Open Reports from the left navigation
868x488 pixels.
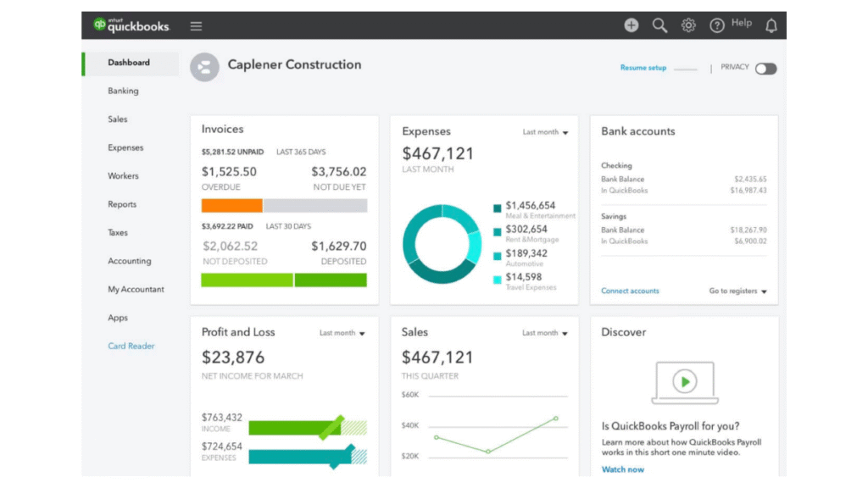coord(122,204)
